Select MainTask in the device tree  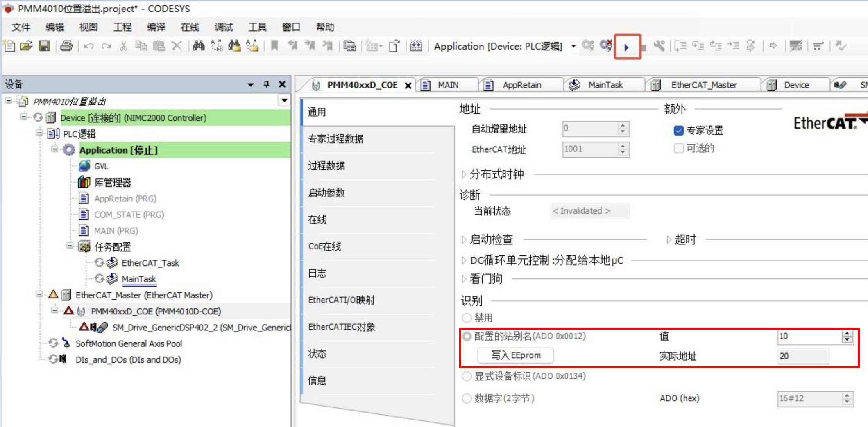(x=139, y=279)
